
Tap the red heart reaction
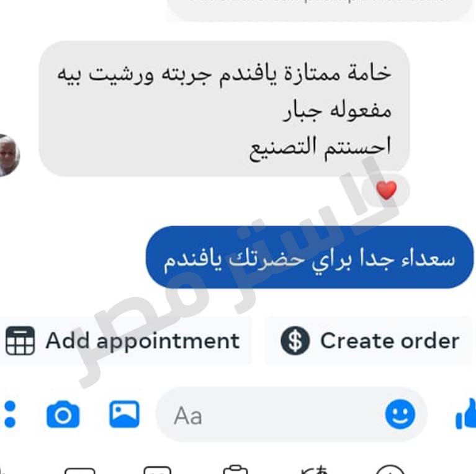click(387, 190)
